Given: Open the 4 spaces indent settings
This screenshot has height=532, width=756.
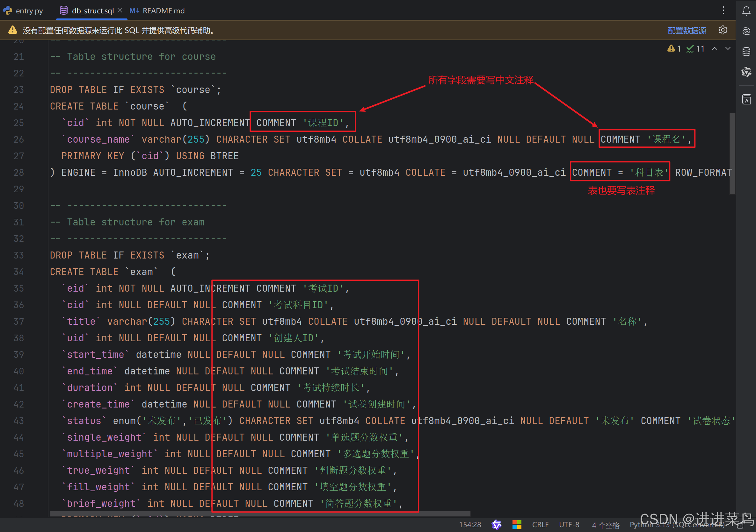Looking at the screenshot, I should point(605,525).
